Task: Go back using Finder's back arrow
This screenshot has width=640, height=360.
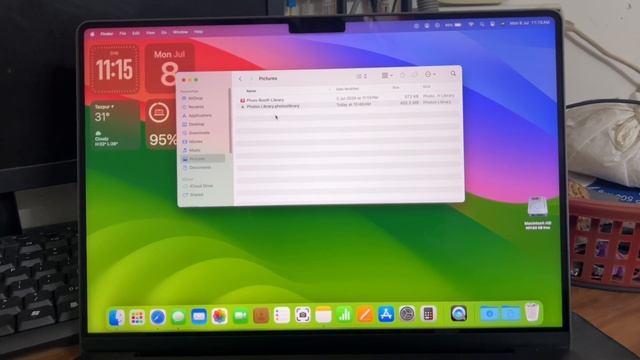Action: click(240, 78)
